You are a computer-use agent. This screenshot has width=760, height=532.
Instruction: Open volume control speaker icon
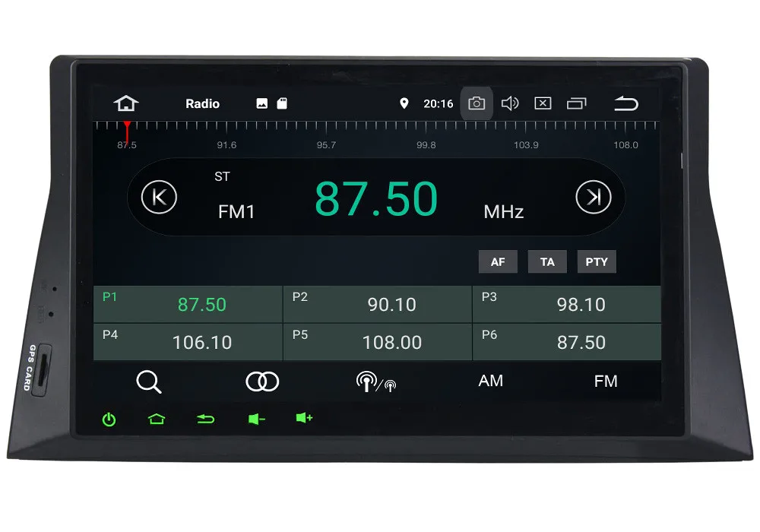click(509, 103)
